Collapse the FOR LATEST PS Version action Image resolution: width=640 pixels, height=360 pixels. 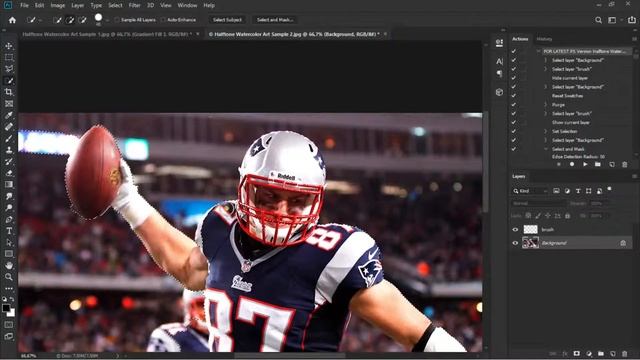click(x=538, y=51)
